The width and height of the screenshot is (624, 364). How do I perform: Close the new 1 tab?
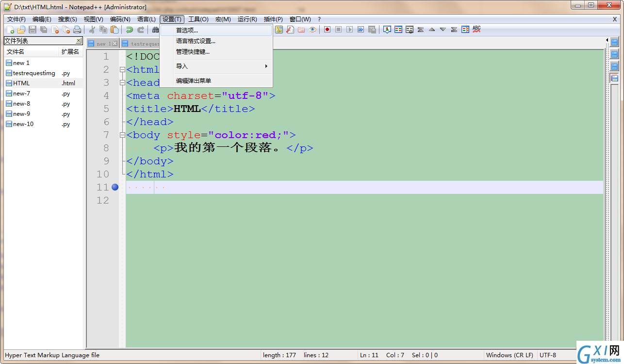[115, 44]
